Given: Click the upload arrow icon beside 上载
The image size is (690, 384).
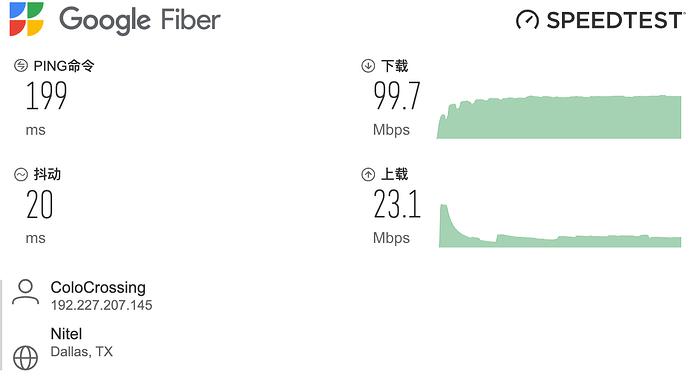Looking at the screenshot, I should [x=368, y=174].
